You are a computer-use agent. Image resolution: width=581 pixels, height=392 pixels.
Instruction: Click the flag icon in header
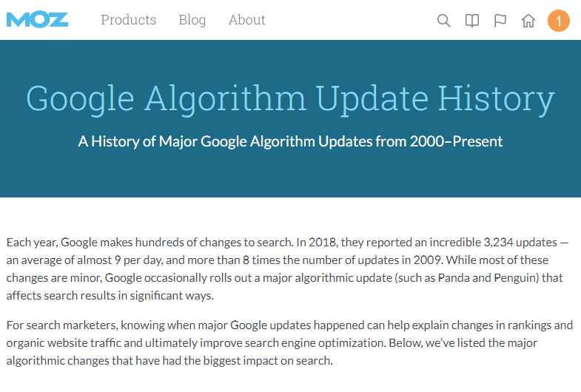click(500, 21)
